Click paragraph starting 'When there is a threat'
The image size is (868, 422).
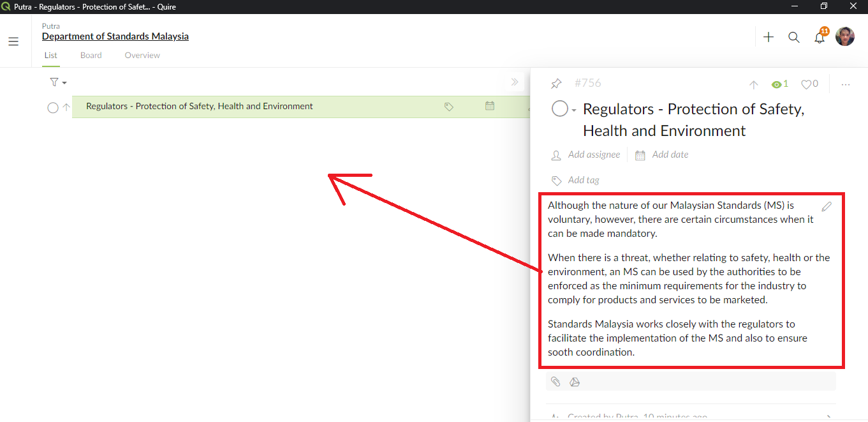(689, 278)
